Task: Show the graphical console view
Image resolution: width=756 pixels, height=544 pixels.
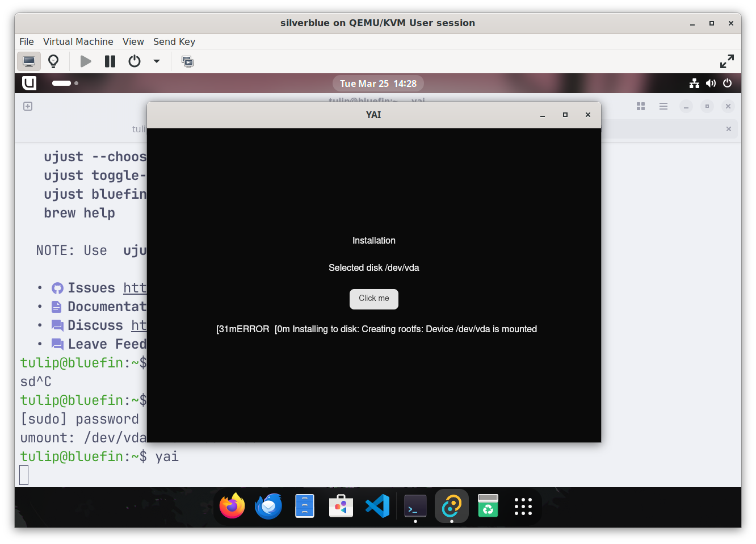Action: coord(28,61)
